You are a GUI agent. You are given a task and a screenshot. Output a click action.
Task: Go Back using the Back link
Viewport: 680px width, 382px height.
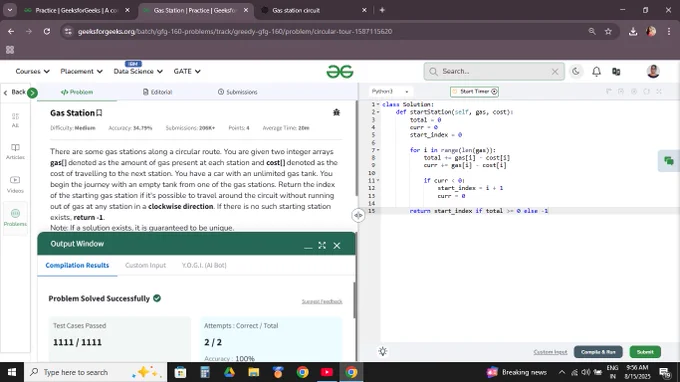click(14, 92)
